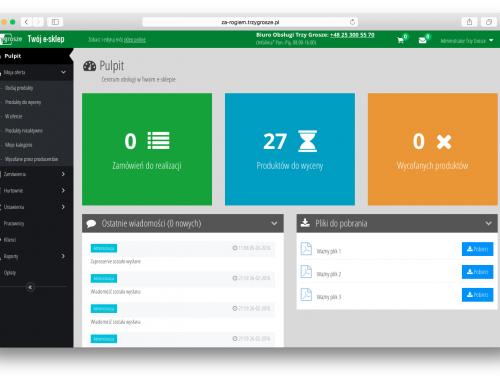Expand the Zamówienia sidebar section

click(63, 174)
